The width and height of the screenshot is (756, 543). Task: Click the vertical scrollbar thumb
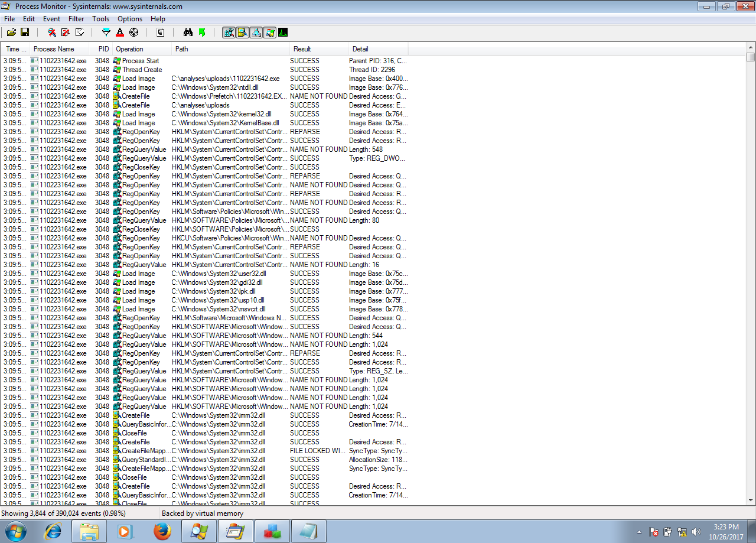tap(750, 57)
